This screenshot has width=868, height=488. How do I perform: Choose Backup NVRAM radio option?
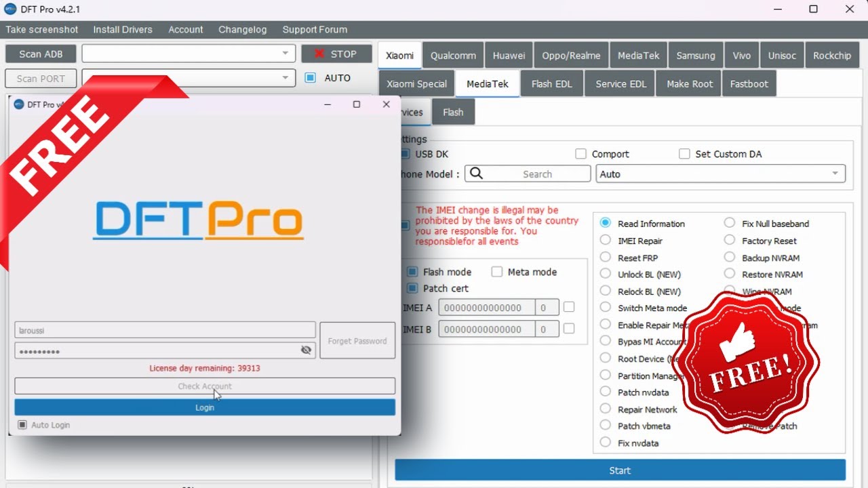pos(730,258)
